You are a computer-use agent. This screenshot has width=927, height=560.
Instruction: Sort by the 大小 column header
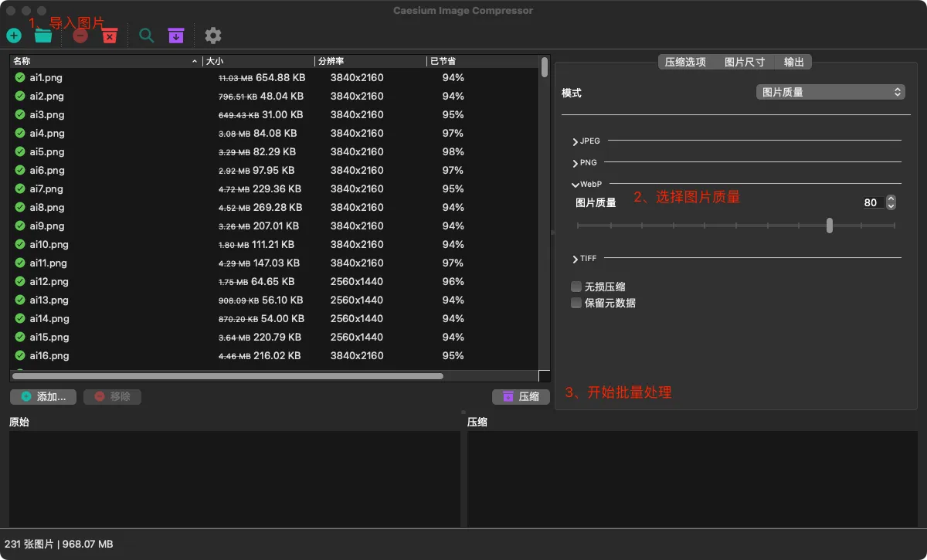pos(258,61)
